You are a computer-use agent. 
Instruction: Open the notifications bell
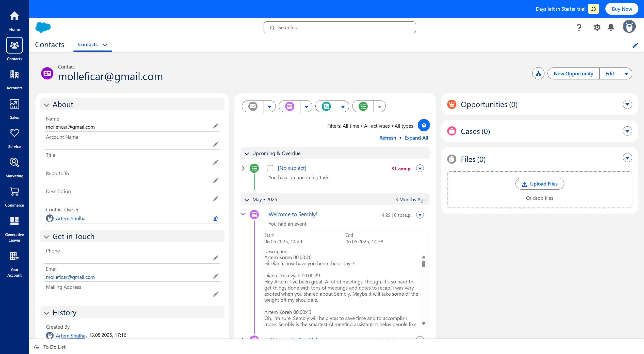click(x=611, y=27)
